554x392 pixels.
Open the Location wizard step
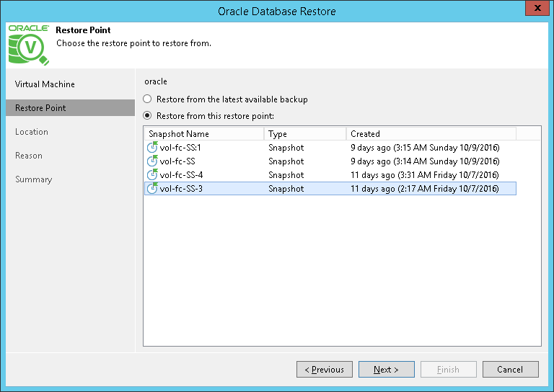(32, 132)
